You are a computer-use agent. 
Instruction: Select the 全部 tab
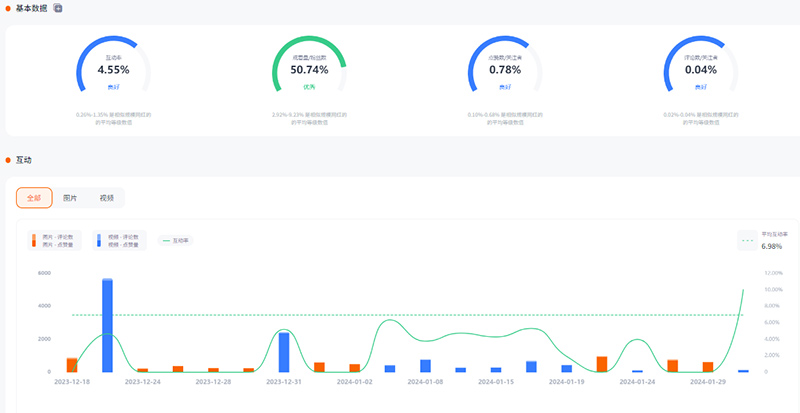point(34,198)
